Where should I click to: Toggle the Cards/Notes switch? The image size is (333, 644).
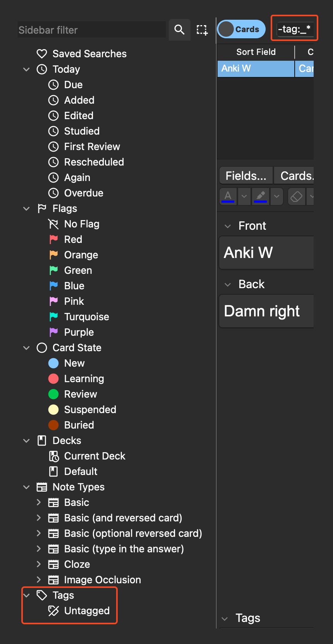point(241,29)
